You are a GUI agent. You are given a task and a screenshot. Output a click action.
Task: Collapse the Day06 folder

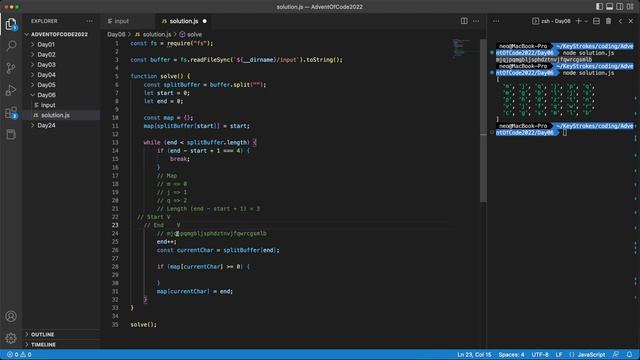tap(61, 95)
